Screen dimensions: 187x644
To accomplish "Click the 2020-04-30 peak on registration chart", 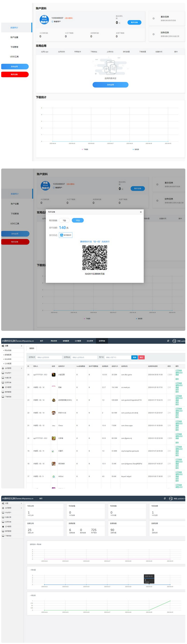I will pos(170,601).
